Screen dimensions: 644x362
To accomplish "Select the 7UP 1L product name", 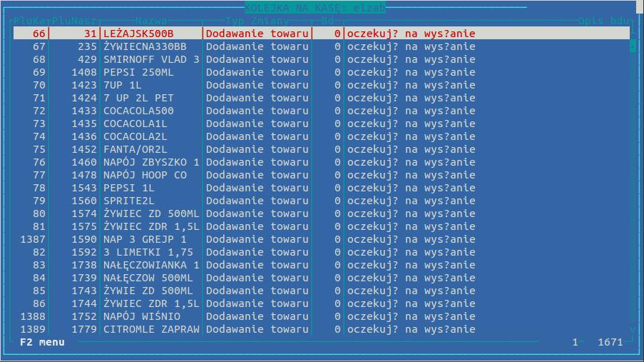I will [123, 85].
